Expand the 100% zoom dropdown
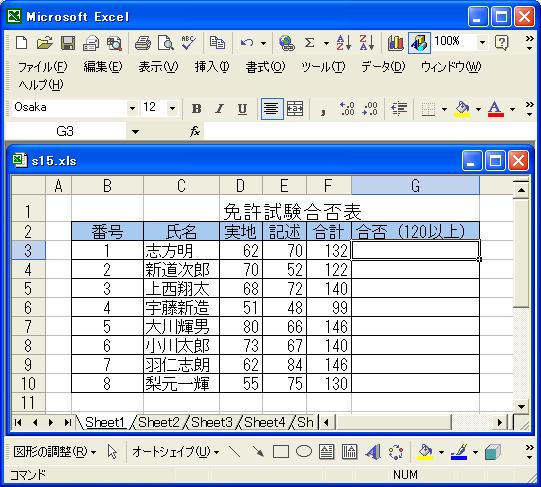Screen dimensions: 541x487 tap(482, 43)
